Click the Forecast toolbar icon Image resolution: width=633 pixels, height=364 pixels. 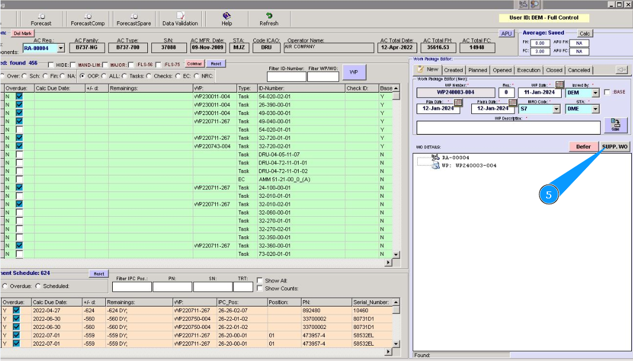coord(41,19)
